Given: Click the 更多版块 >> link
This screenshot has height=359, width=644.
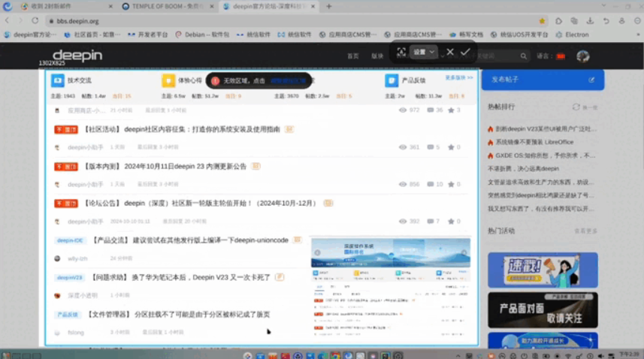Looking at the screenshot, I should (459, 77).
